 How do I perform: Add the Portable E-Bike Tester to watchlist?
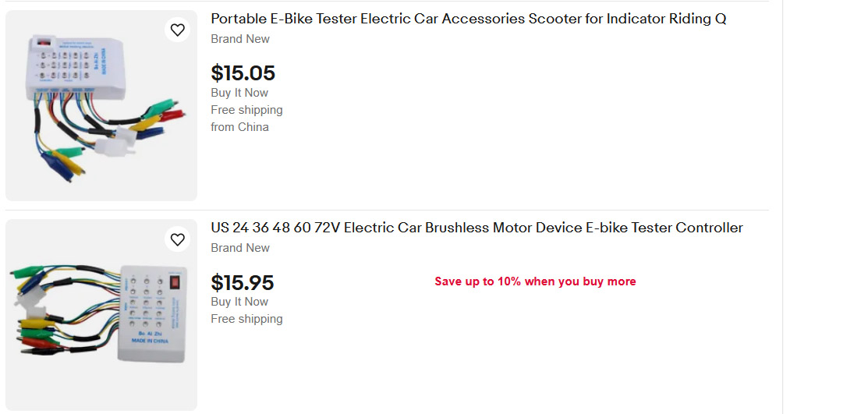click(x=178, y=30)
